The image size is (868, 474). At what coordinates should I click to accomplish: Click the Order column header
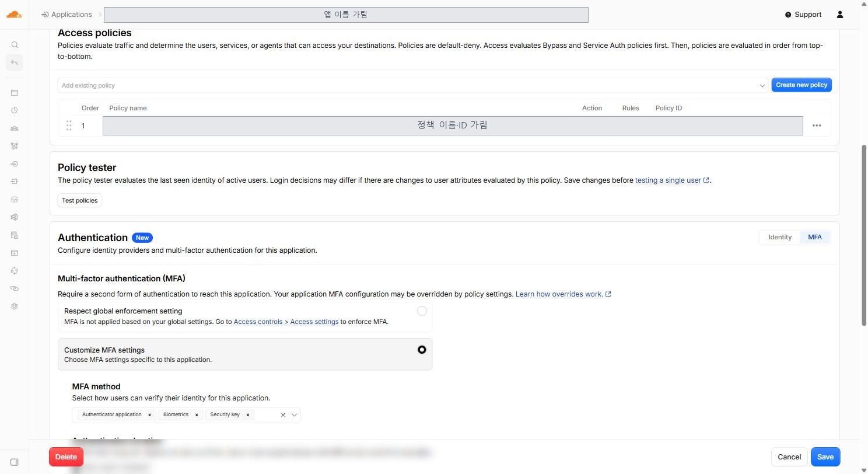[x=90, y=108]
